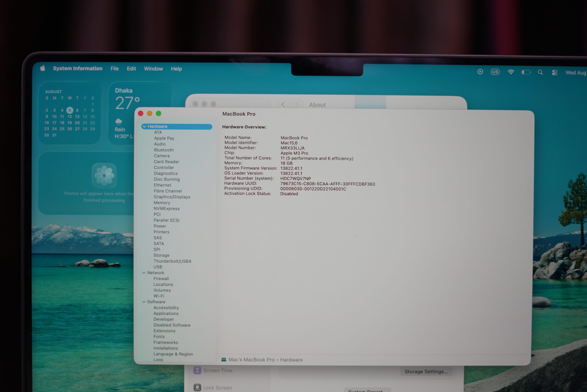The width and height of the screenshot is (587, 392).
Task: Select Parallel SCSI in the sidebar
Action: pyautogui.click(x=166, y=220)
